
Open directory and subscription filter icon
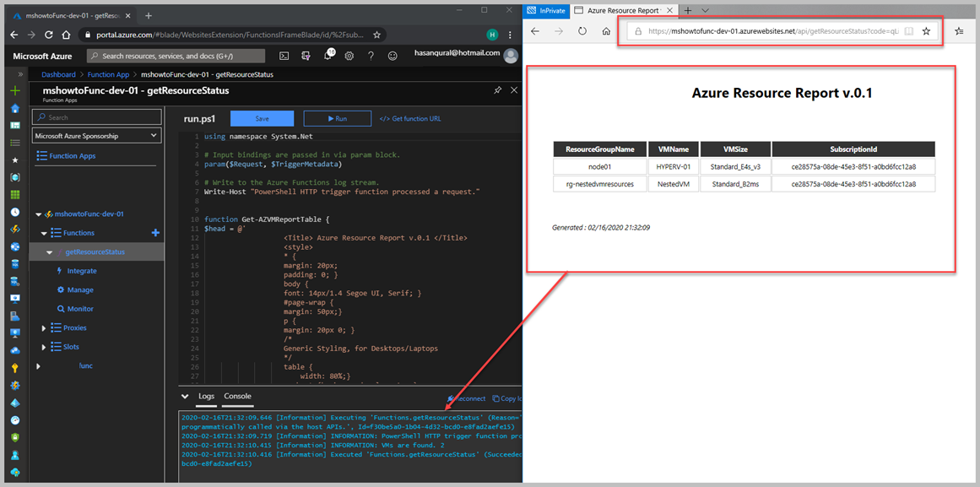pos(306,56)
